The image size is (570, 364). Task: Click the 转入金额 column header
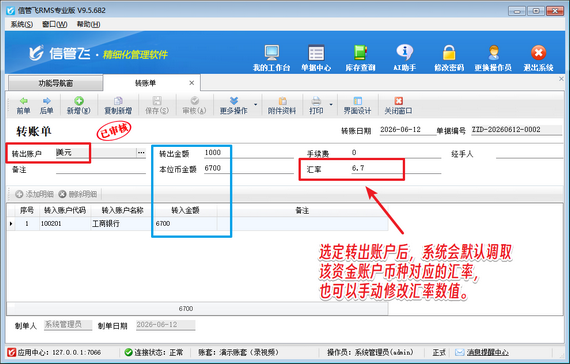pyautogui.click(x=185, y=211)
